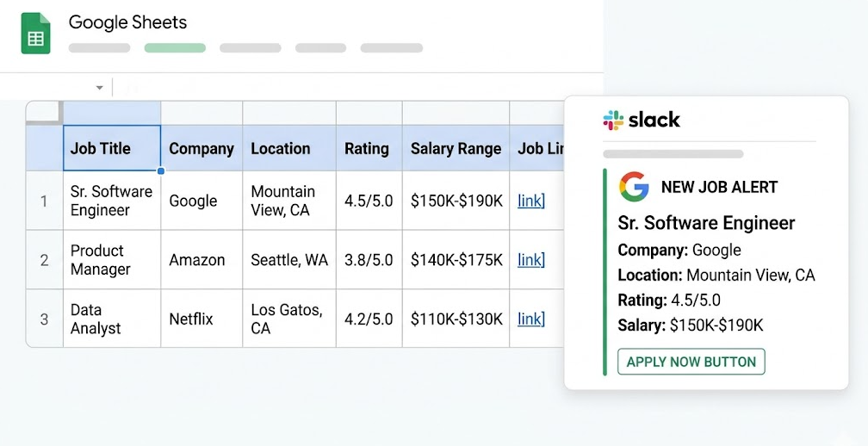Select the $140K-$175K salary cell

point(456,259)
